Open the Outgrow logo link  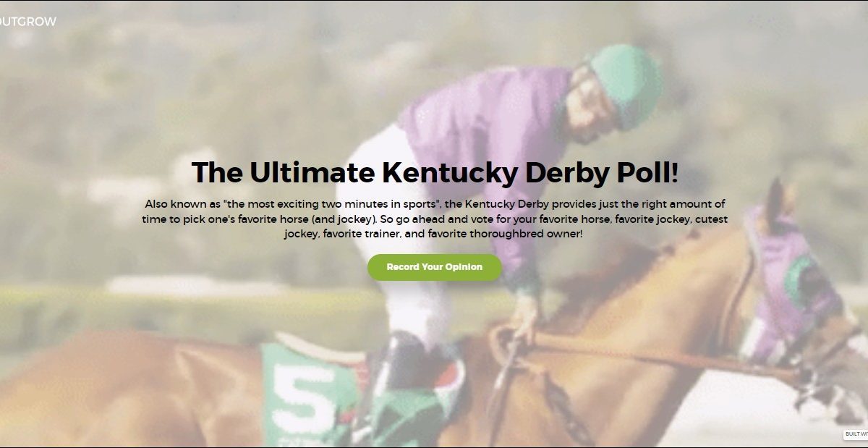pos(27,22)
